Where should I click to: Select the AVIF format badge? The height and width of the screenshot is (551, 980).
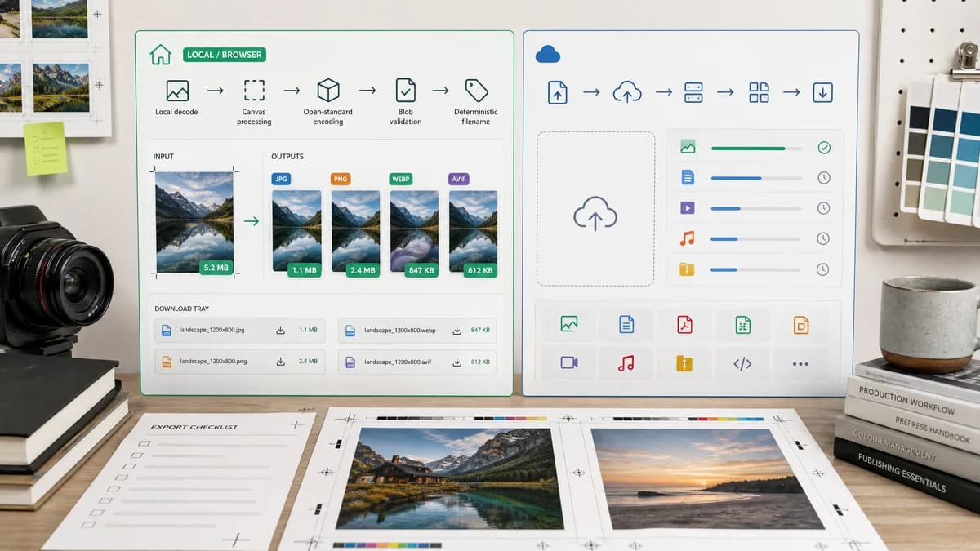459,179
